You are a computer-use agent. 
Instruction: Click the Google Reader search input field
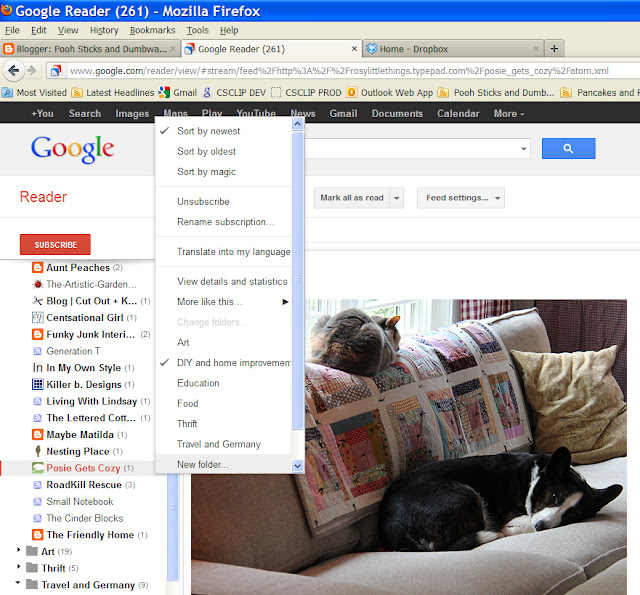pyautogui.click(x=414, y=149)
